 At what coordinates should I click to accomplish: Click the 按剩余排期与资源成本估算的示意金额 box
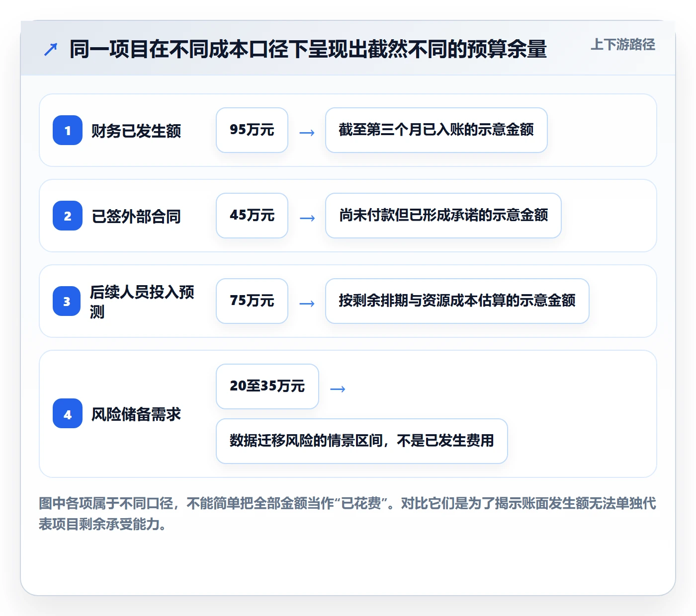coord(457,301)
